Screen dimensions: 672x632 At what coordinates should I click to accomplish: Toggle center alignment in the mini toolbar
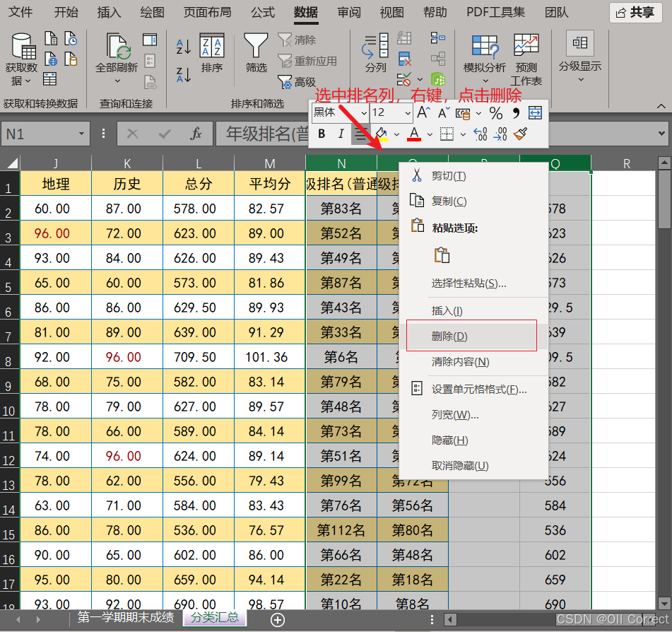[x=360, y=134]
